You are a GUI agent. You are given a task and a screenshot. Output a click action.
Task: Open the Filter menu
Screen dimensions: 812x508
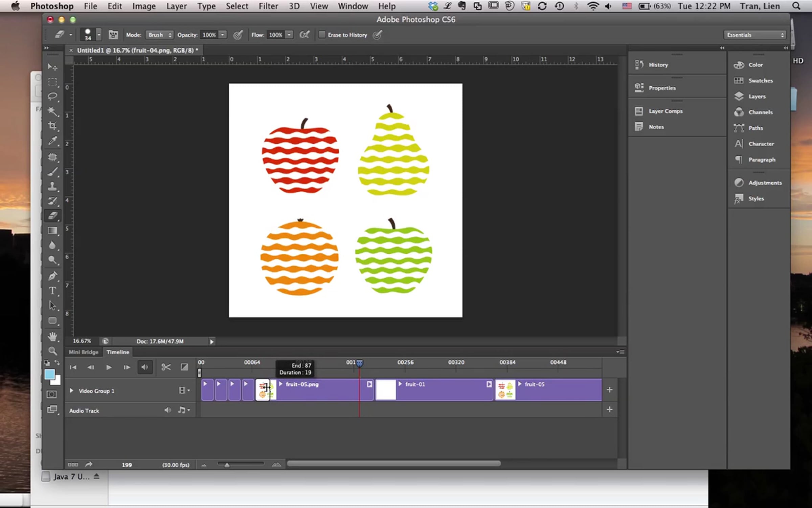pyautogui.click(x=268, y=6)
